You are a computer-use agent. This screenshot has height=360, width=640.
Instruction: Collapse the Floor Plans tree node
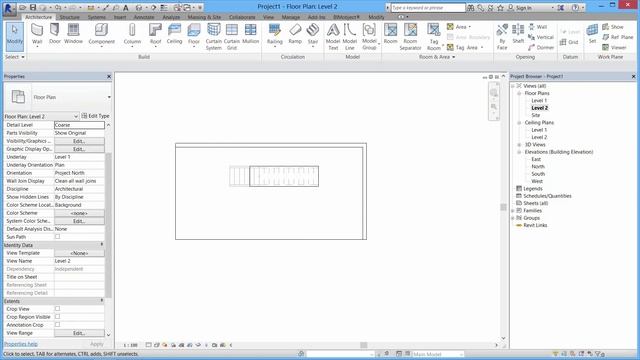(520, 93)
